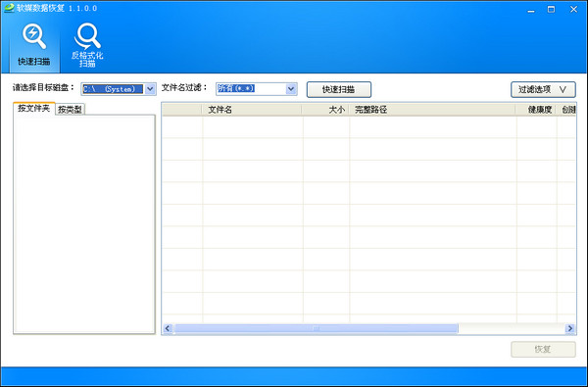Sort by the 健康度 column header
The image size is (588, 387).
(537, 110)
